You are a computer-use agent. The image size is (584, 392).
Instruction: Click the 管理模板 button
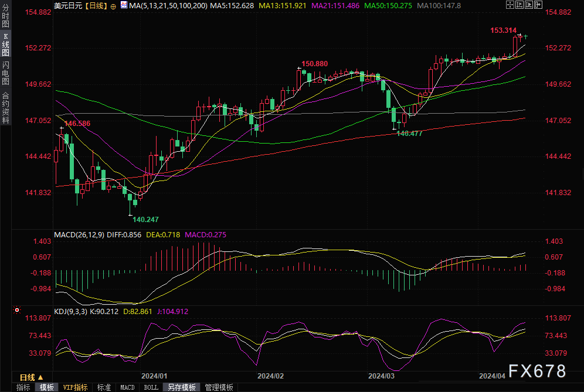(x=218, y=387)
